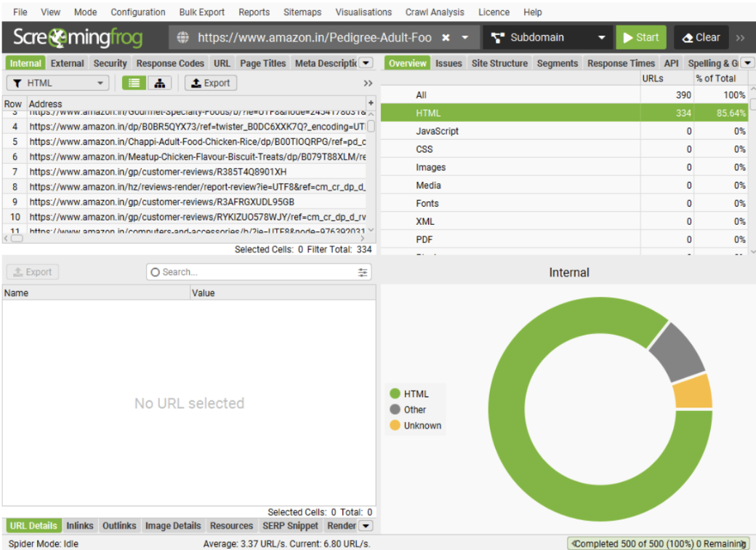Switch to the External tab
Screen dimensions: 756x550
click(x=67, y=63)
